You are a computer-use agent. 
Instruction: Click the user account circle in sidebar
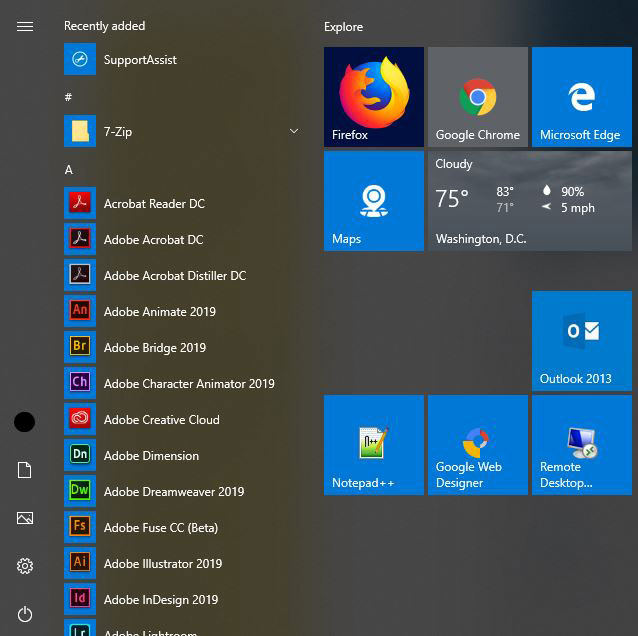pos(24,422)
